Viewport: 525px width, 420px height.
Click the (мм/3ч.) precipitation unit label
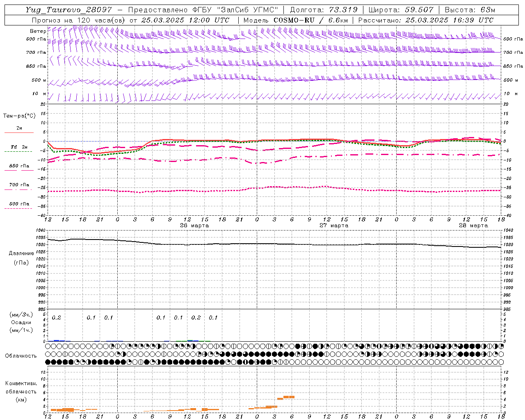click(21, 315)
